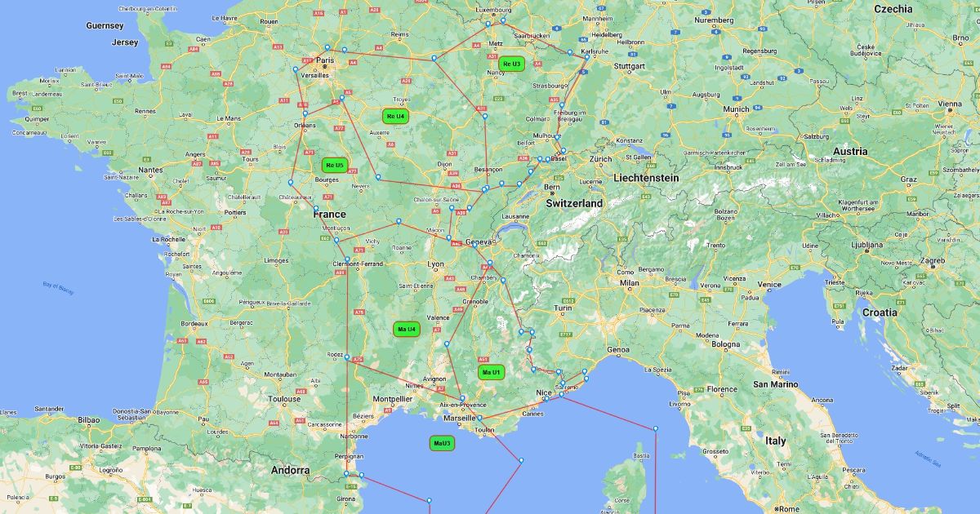Click the Marseille city label
The height and width of the screenshot is (514, 980).
coord(459,418)
